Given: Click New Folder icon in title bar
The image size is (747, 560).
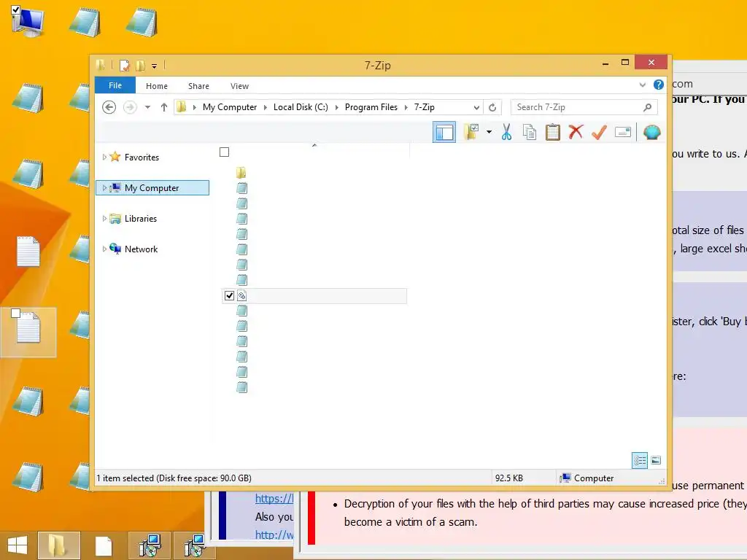Looking at the screenshot, I should [x=141, y=65].
